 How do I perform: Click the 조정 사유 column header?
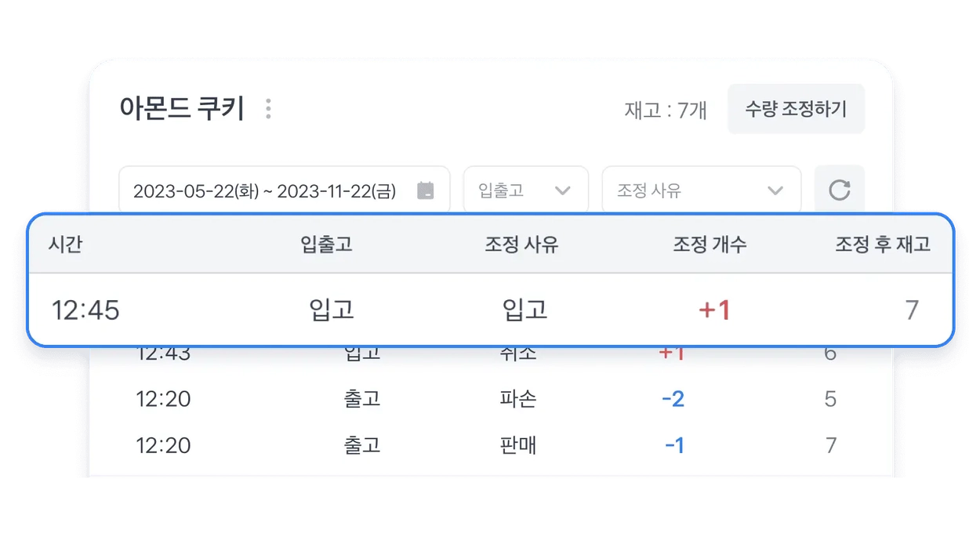click(521, 245)
